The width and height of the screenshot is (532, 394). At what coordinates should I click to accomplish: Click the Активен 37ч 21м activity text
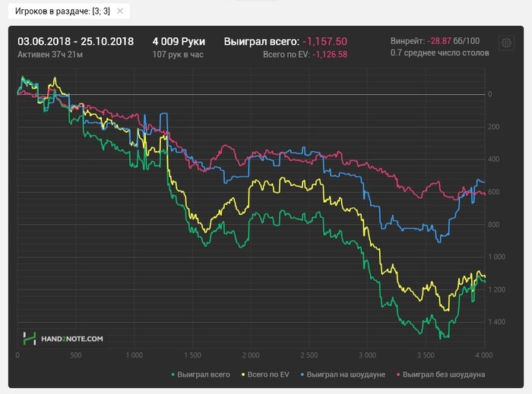click(x=50, y=55)
